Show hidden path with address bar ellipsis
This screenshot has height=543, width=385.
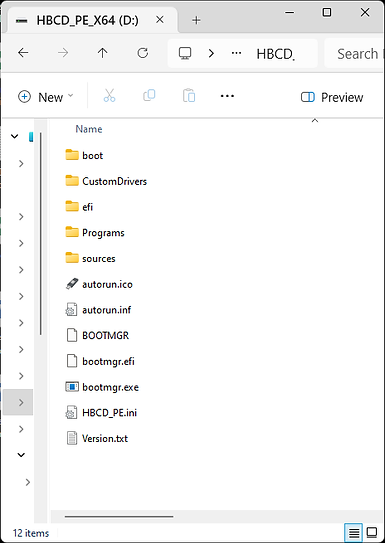[236, 53]
